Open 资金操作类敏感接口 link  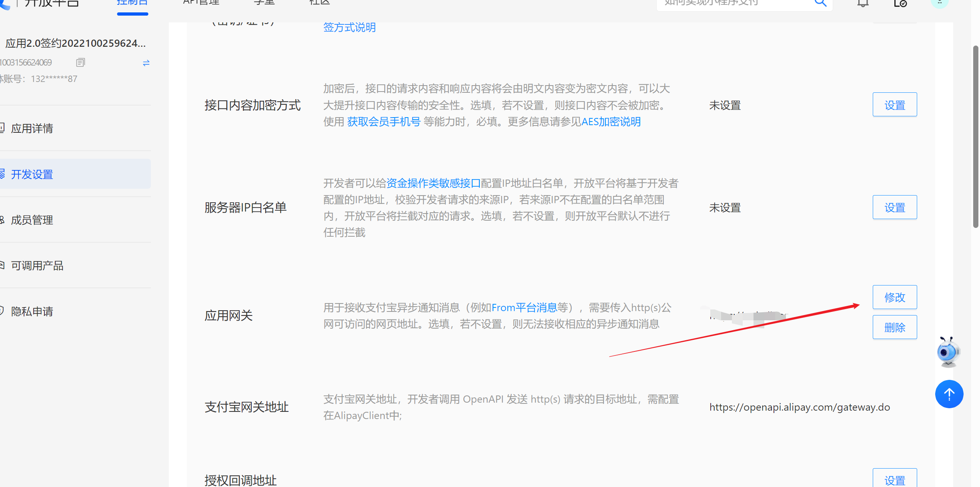pos(433,183)
